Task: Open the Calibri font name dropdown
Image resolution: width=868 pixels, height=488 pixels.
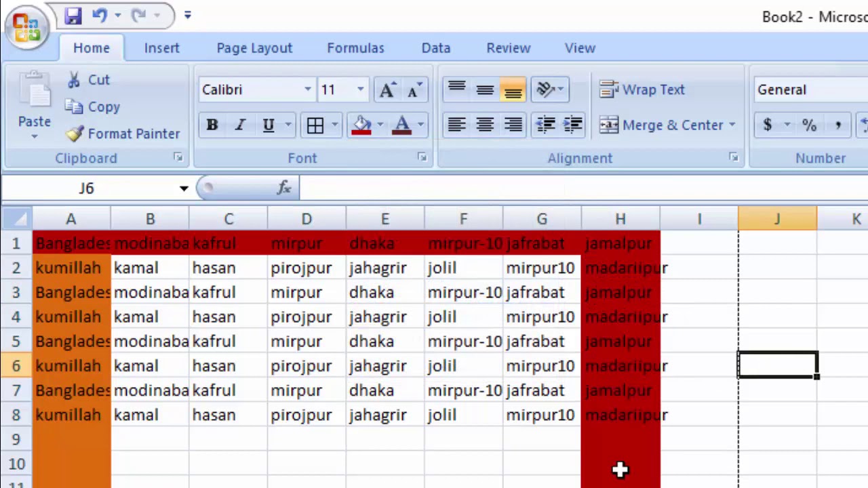Action: click(307, 89)
